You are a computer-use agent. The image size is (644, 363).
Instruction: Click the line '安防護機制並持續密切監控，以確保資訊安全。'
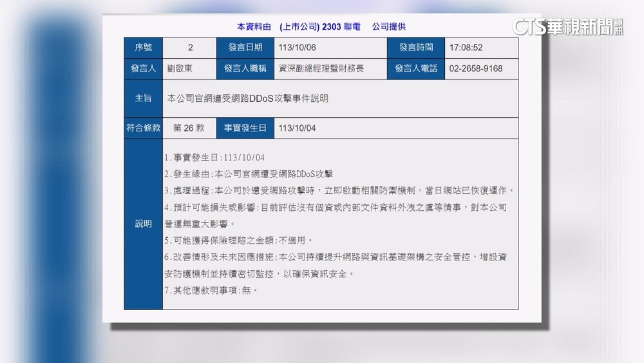[259, 274]
